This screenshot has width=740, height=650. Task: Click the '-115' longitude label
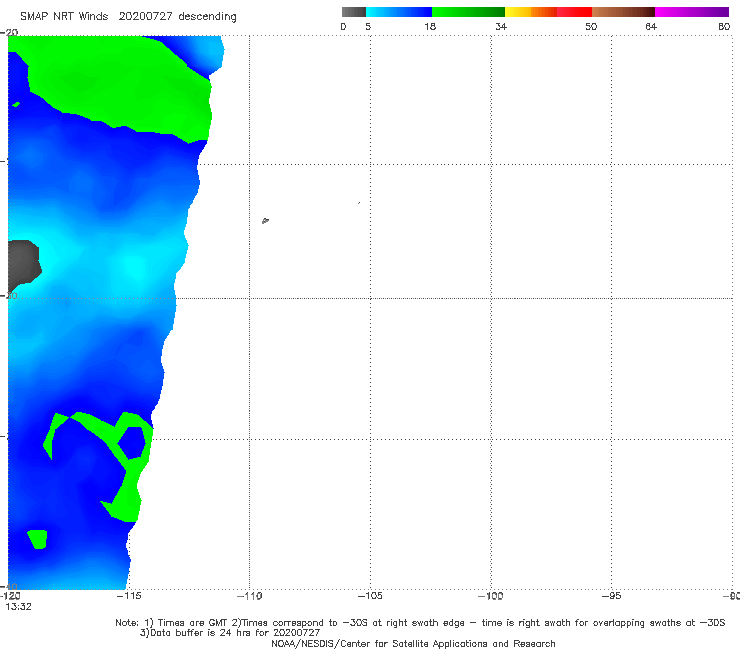(128, 596)
